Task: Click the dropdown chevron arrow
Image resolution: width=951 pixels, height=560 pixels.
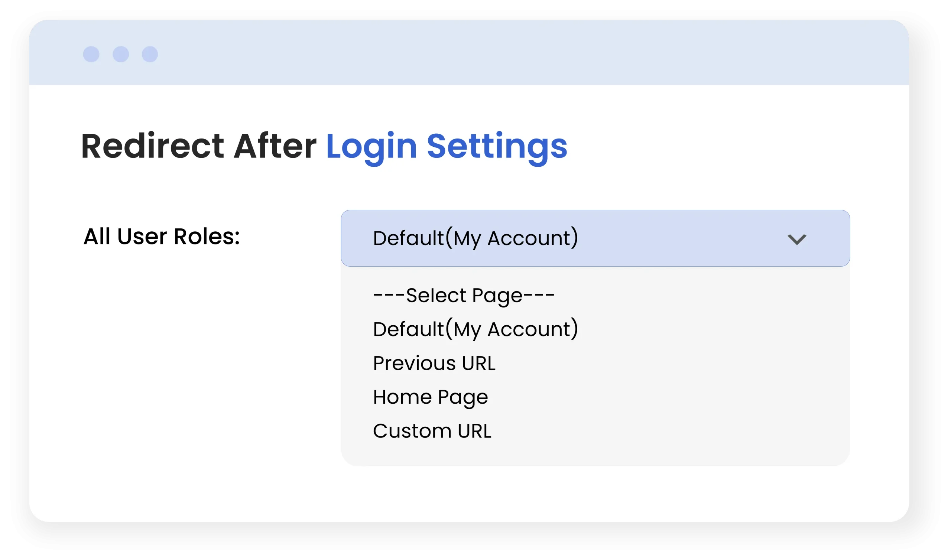Action: pyautogui.click(x=797, y=239)
